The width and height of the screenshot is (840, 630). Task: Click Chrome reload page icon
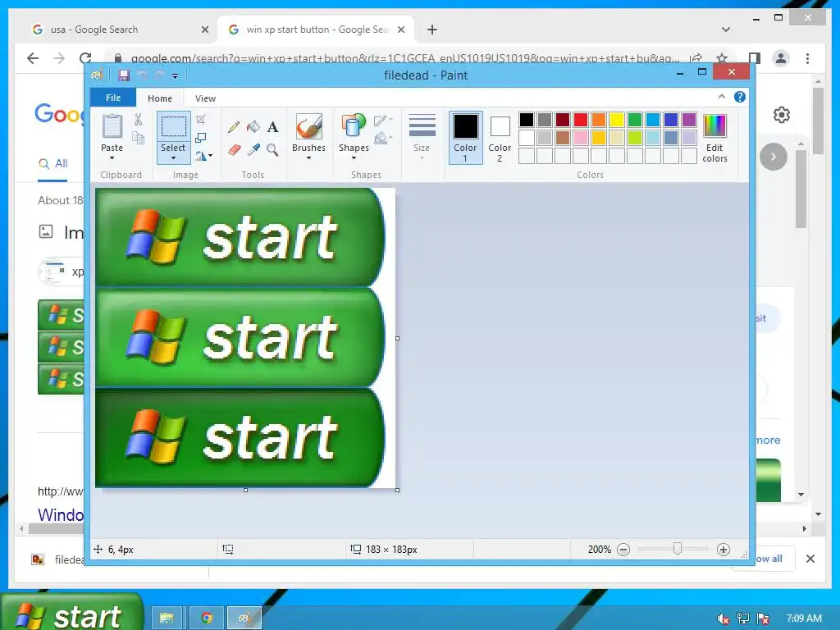pos(85,58)
